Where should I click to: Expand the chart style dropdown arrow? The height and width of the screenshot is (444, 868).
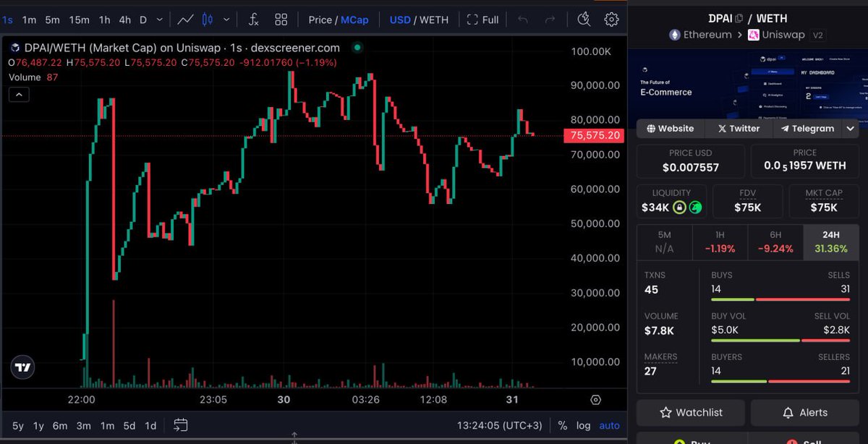(x=227, y=20)
